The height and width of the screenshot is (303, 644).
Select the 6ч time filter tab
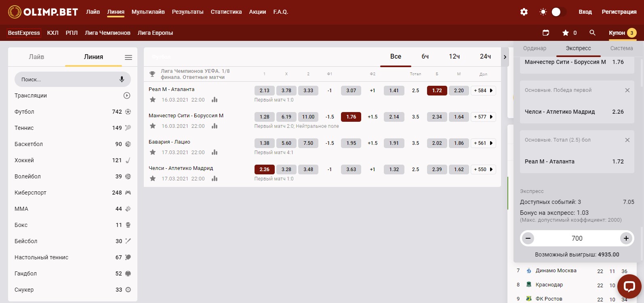[x=425, y=57]
